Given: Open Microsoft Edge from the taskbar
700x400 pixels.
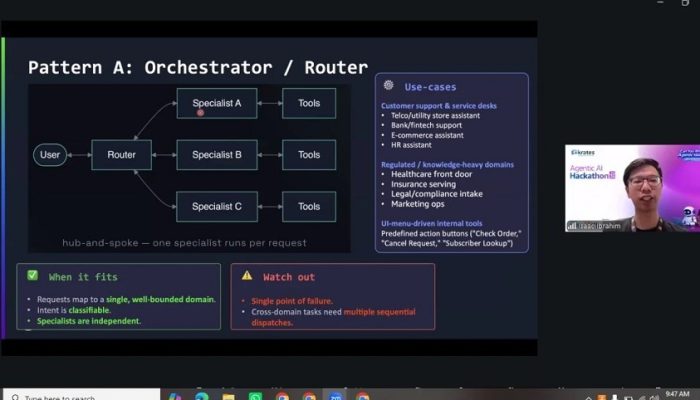Looking at the screenshot, I should (202, 396).
